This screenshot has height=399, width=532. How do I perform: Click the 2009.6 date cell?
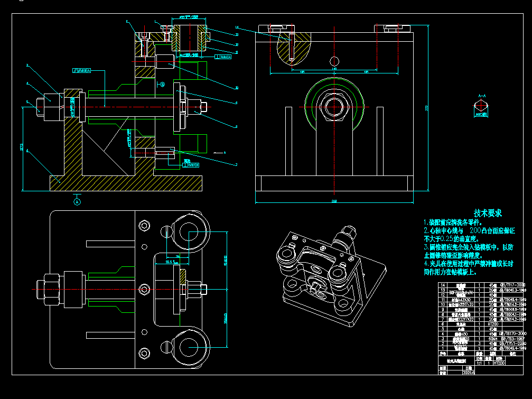click(469, 373)
